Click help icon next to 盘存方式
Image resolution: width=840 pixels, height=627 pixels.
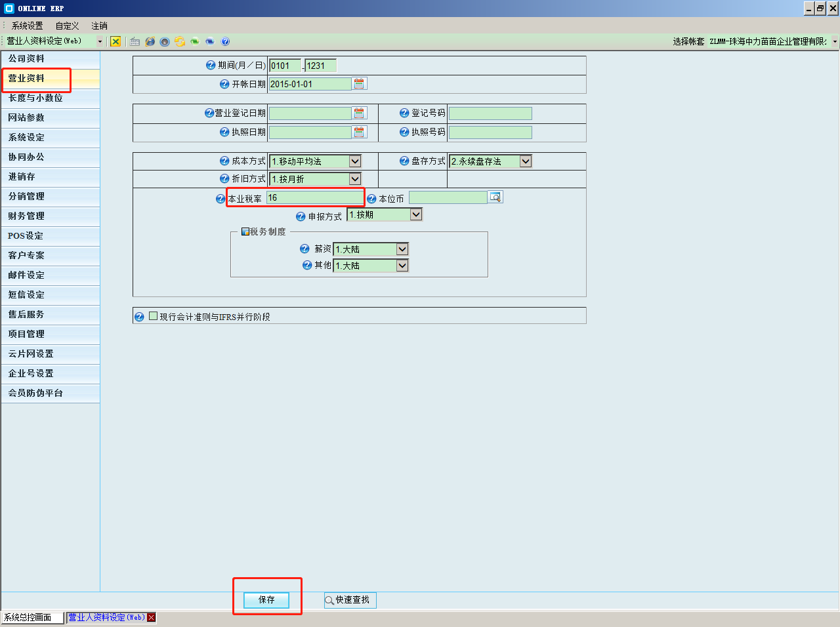point(404,161)
